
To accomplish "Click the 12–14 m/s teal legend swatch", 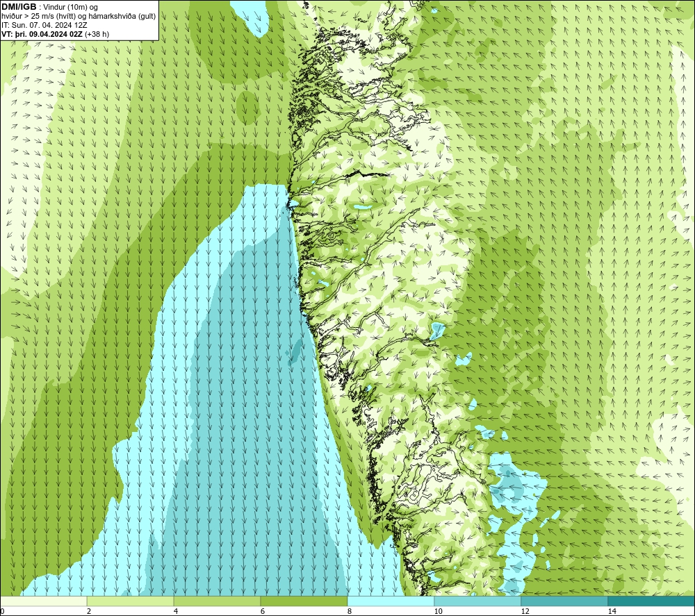I will point(564,601).
